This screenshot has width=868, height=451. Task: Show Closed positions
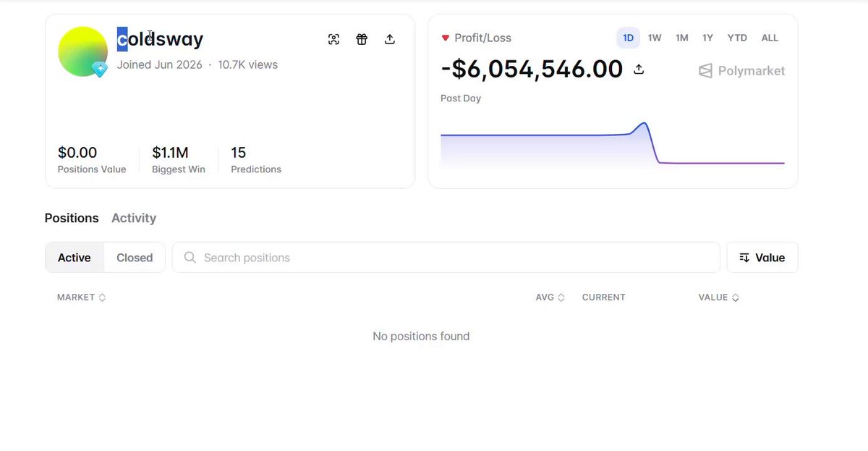135,258
